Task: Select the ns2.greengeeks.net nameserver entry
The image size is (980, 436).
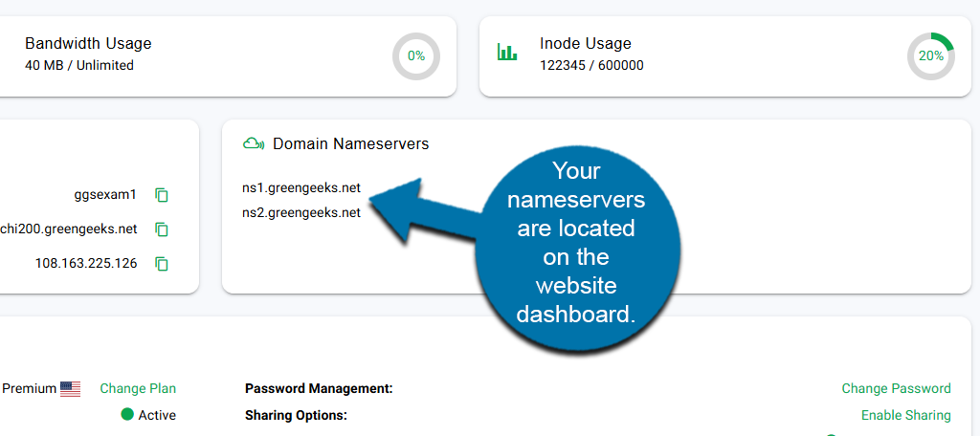Action: 301,213
